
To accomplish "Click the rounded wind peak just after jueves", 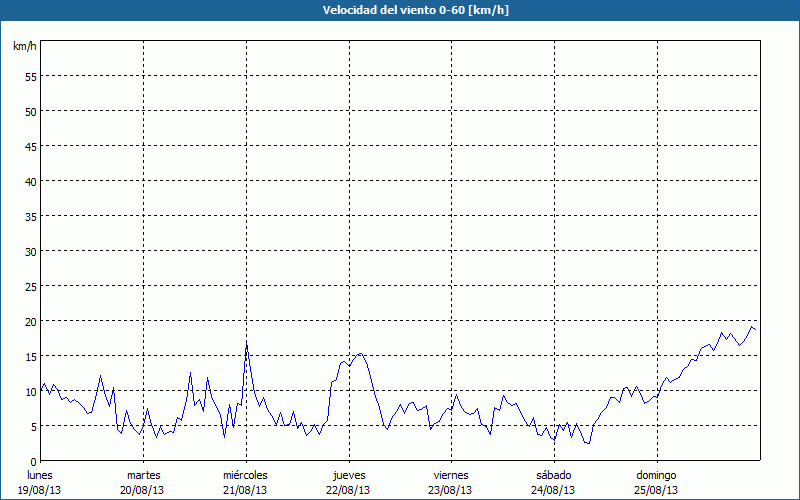I will tap(360, 354).
